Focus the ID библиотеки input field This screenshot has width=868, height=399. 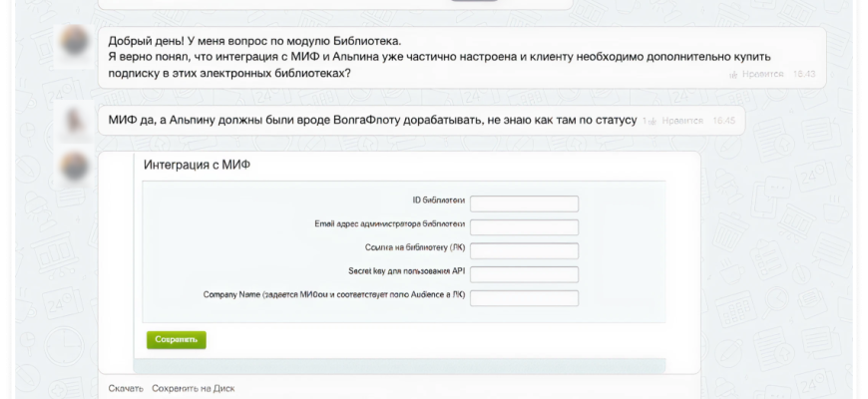[524, 203]
